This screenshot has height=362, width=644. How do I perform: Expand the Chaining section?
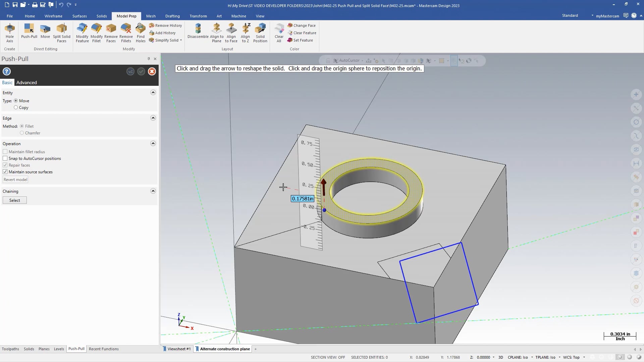153,191
